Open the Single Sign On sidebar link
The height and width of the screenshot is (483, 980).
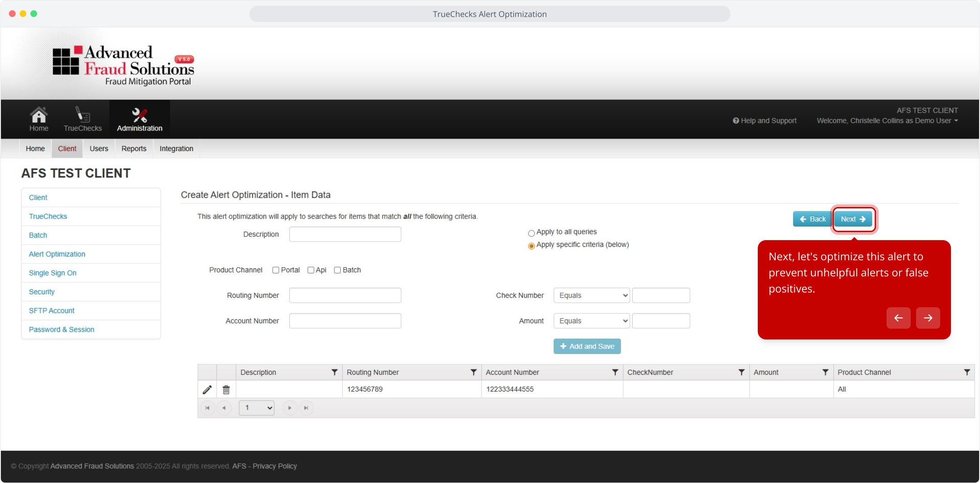point(53,273)
